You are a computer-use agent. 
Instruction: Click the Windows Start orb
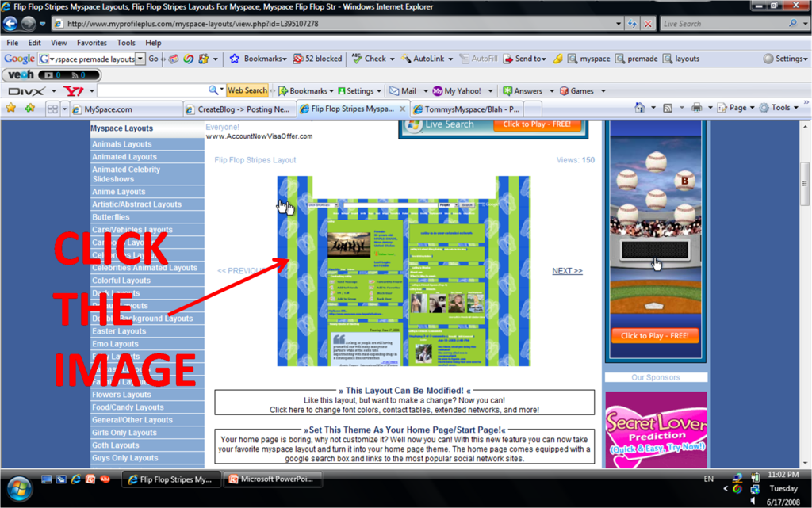tap(19, 488)
